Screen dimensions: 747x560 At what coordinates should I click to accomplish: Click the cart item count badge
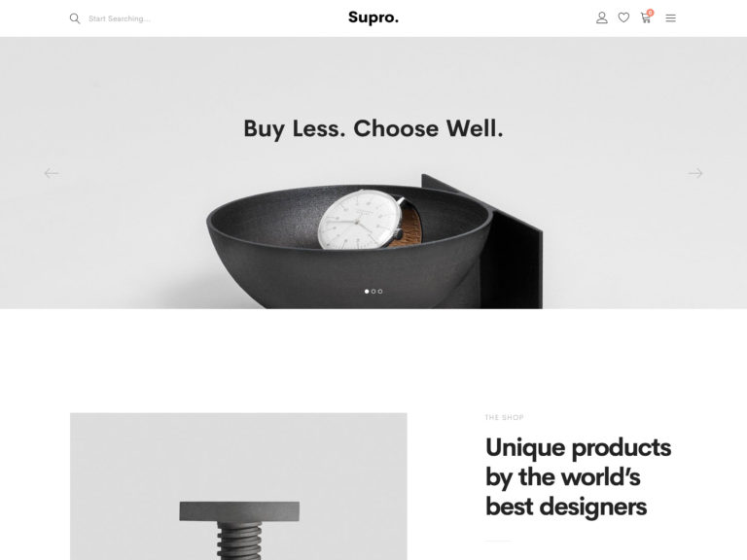point(651,13)
